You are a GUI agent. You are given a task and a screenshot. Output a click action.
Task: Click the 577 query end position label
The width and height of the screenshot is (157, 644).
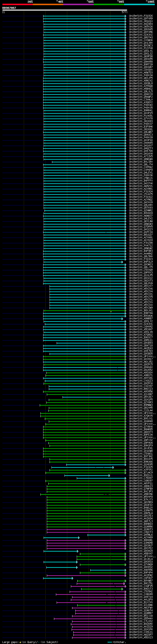click(x=124, y=12)
